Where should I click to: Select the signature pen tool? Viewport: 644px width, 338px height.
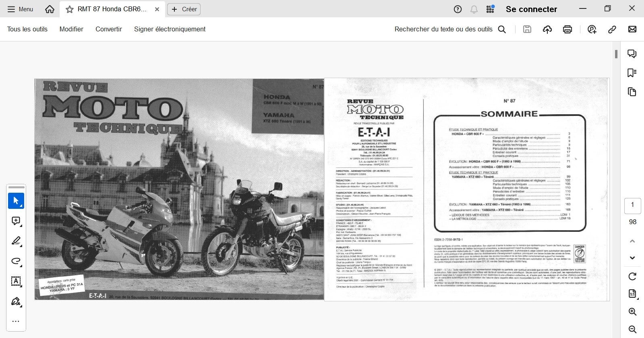click(x=16, y=301)
